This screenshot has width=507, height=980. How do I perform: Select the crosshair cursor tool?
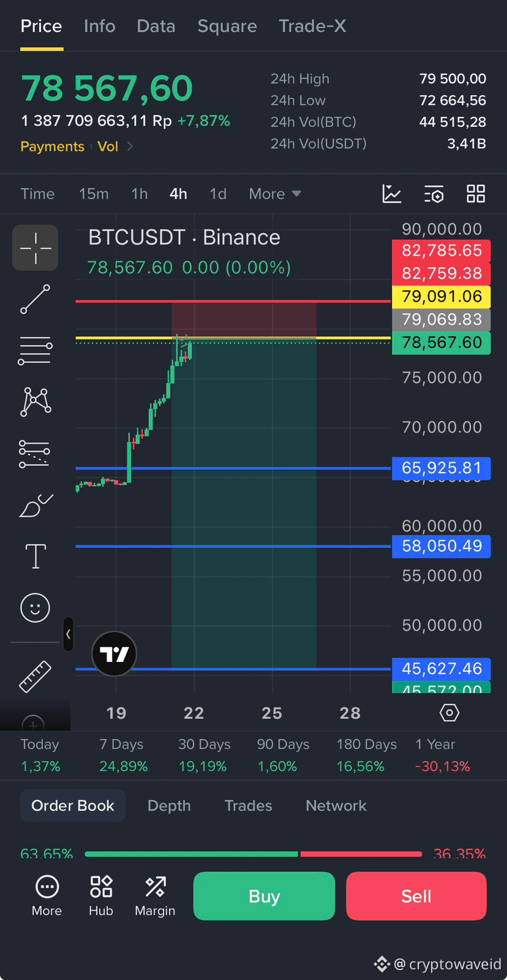click(x=35, y=248)
